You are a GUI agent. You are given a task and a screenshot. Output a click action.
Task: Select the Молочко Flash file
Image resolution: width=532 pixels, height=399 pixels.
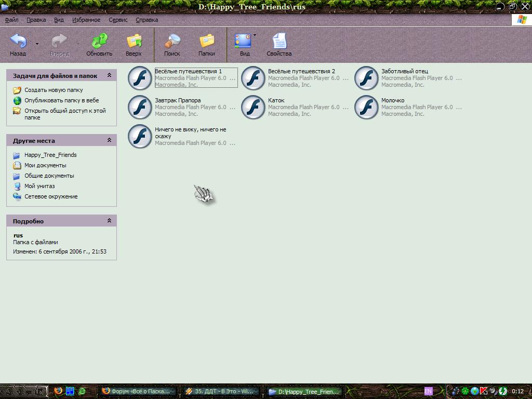click(x=366, y=107)
